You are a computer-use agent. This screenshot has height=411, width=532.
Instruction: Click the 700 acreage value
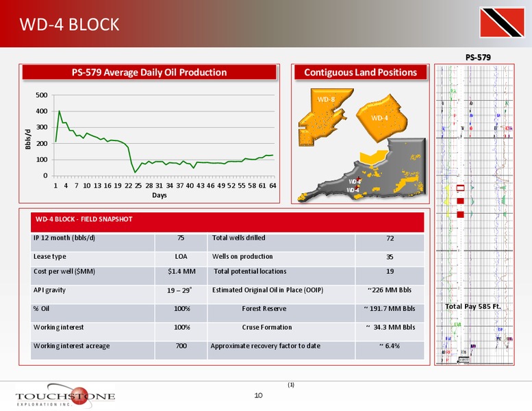pos(181,346)
